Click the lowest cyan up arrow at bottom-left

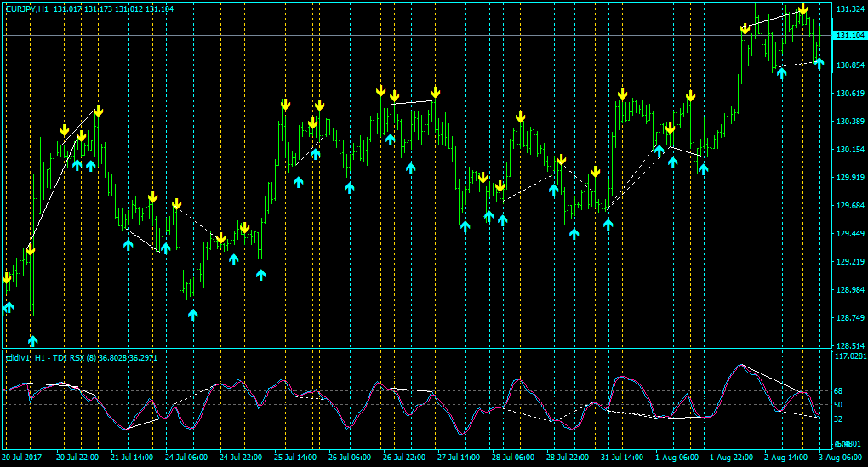pos(32,340)
